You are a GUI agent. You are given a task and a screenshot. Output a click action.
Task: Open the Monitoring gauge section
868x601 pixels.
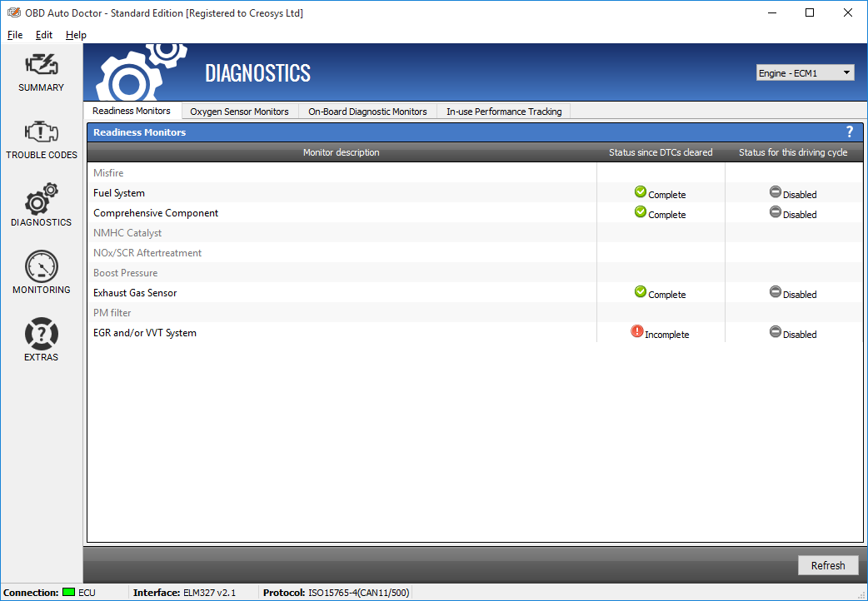41,272
